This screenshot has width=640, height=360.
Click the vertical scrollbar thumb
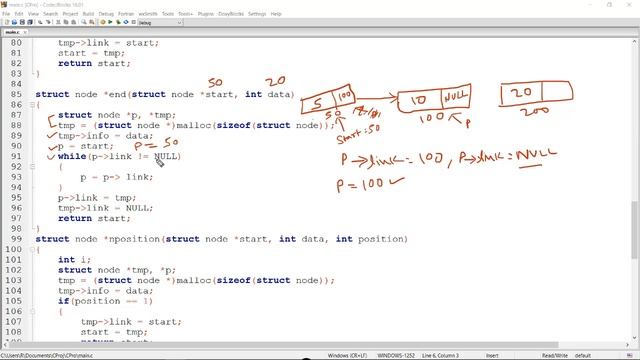pyautogui.click(x=634, y=229)
